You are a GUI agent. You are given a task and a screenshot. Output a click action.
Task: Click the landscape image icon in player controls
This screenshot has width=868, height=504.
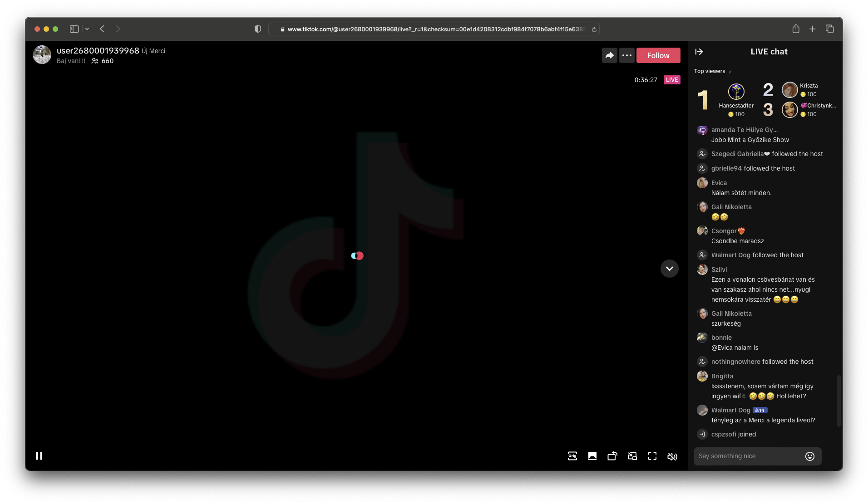pos(592,456)
